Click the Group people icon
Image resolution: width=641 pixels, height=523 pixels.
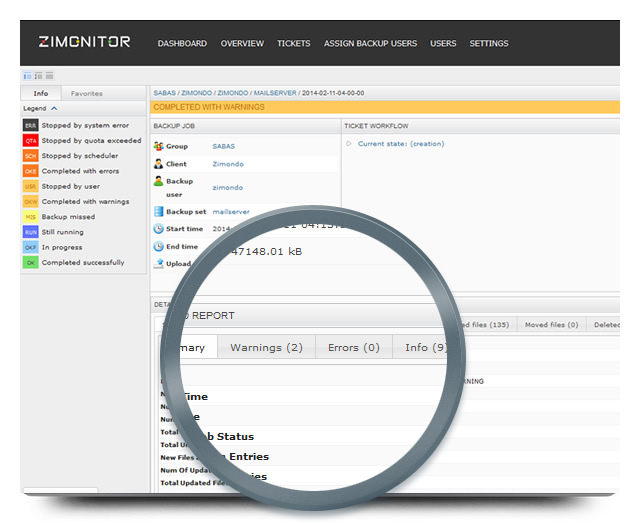pos(158,146)
